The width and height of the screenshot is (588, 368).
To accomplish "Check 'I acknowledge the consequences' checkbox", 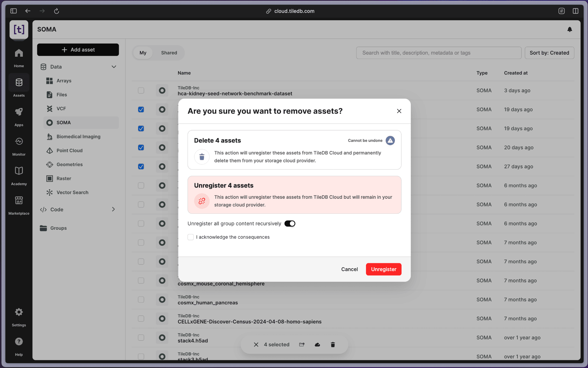I will (x=191, y=237).
